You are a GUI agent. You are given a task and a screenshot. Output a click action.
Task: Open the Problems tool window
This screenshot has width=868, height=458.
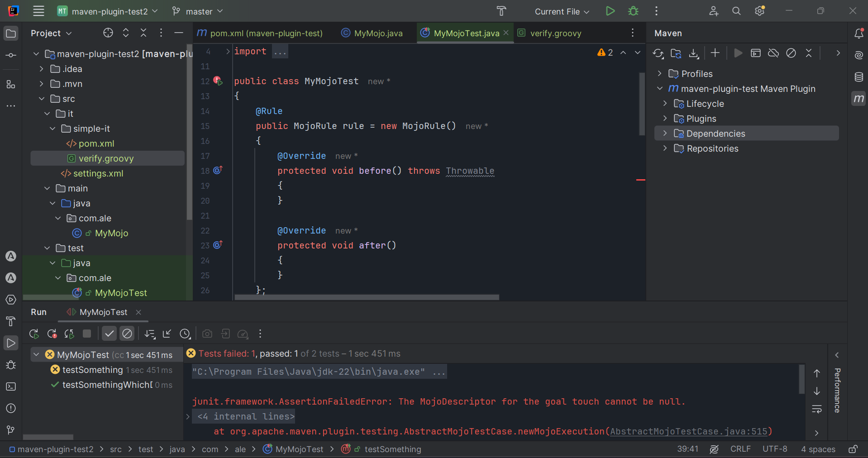(x=11, y=408)
